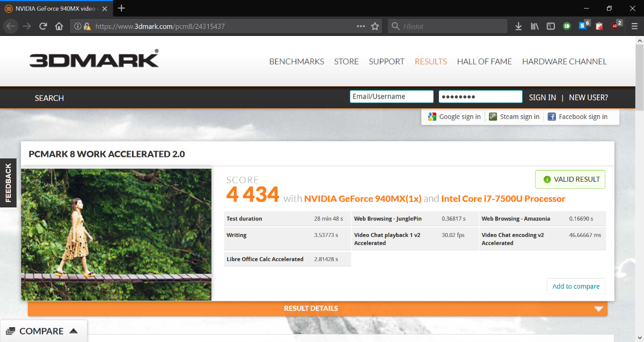Bookmark this page with the star icon
Screen dimensions: 644x342
(375, 26)
